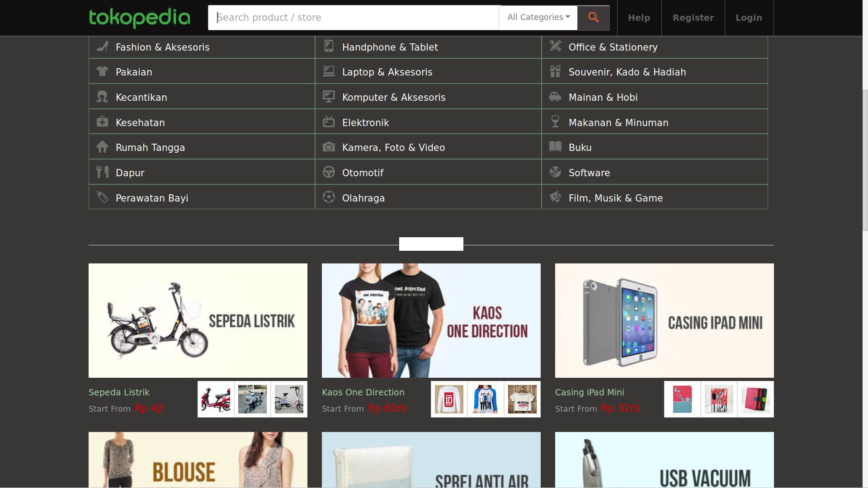
Task: Open the USB Vacuum banner image
Action: pos(665,460)
